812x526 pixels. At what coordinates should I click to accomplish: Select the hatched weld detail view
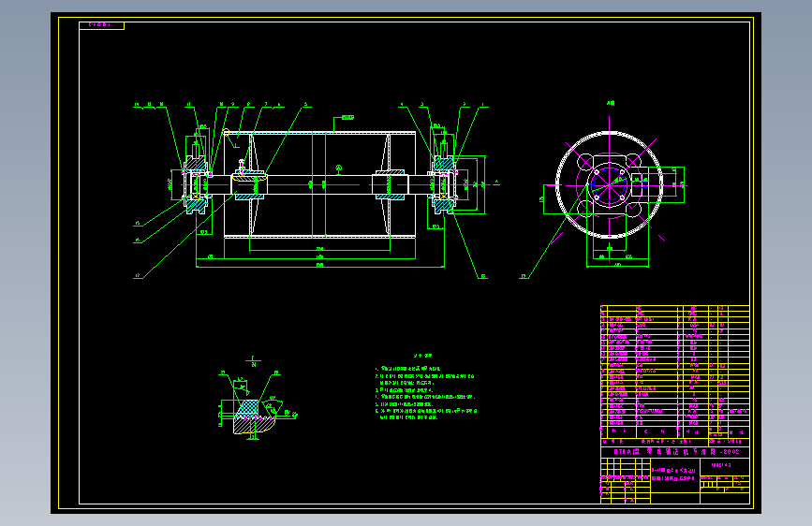(x=253, y=416)
